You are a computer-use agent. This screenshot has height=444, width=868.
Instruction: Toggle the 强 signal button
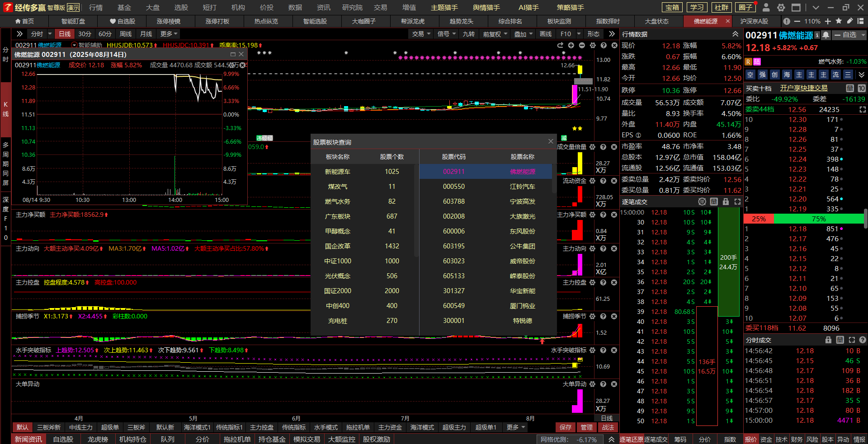pyautogui.click(x=763, y=75)
